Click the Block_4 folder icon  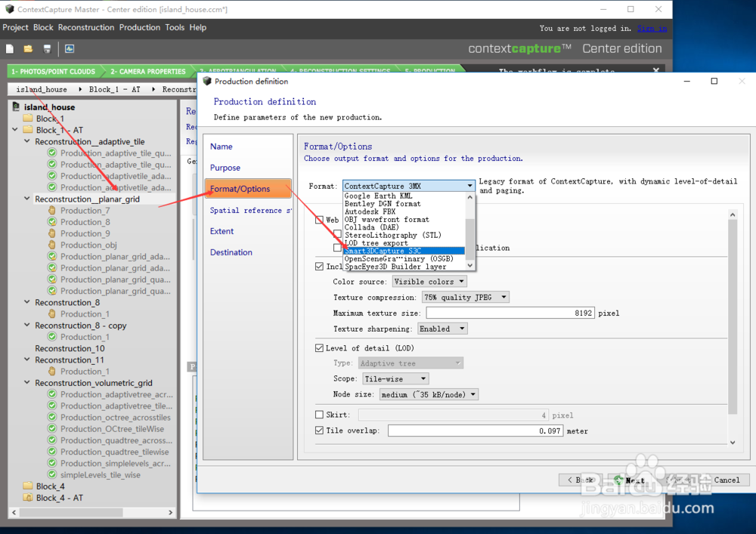(x=28, y=486)
